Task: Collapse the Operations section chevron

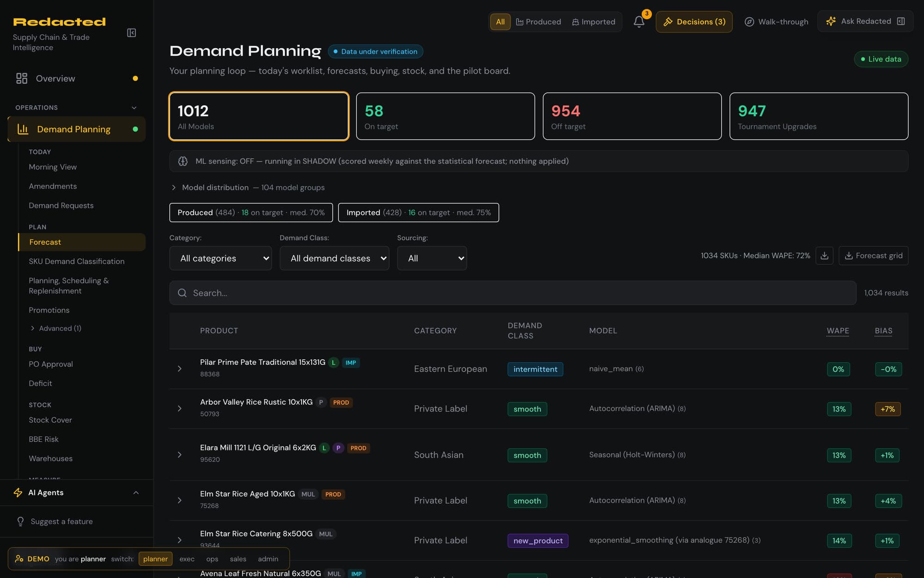Action: pyautogui.click(x=134, y=108)
